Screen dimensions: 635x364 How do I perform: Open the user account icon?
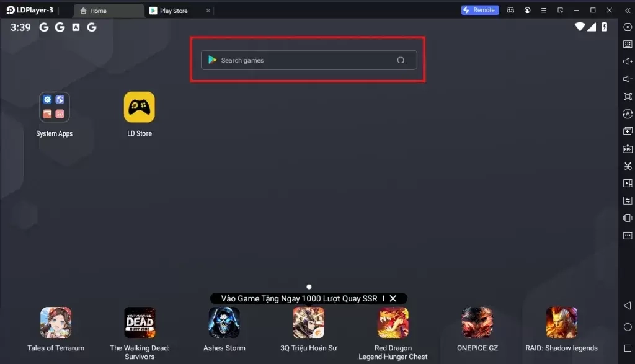coord(527,10)
